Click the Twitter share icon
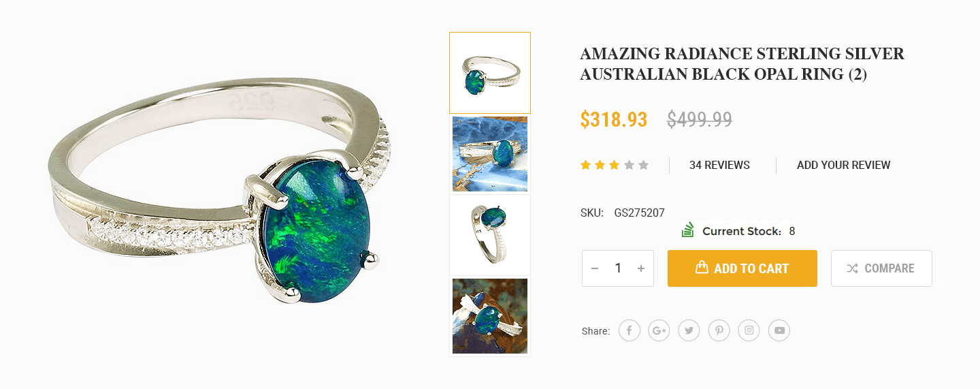 689,331
